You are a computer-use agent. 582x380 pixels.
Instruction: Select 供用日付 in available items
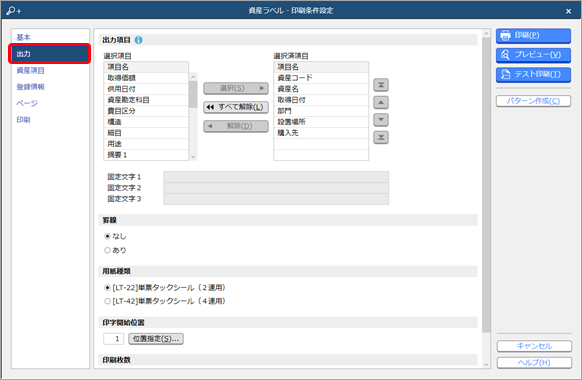[146, 89]
